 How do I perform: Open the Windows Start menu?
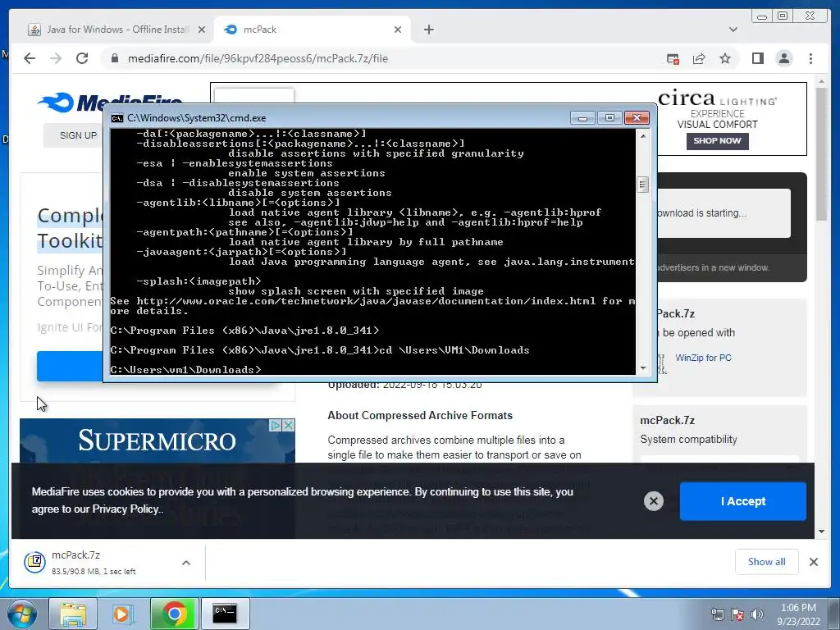[x=22, y=614]
